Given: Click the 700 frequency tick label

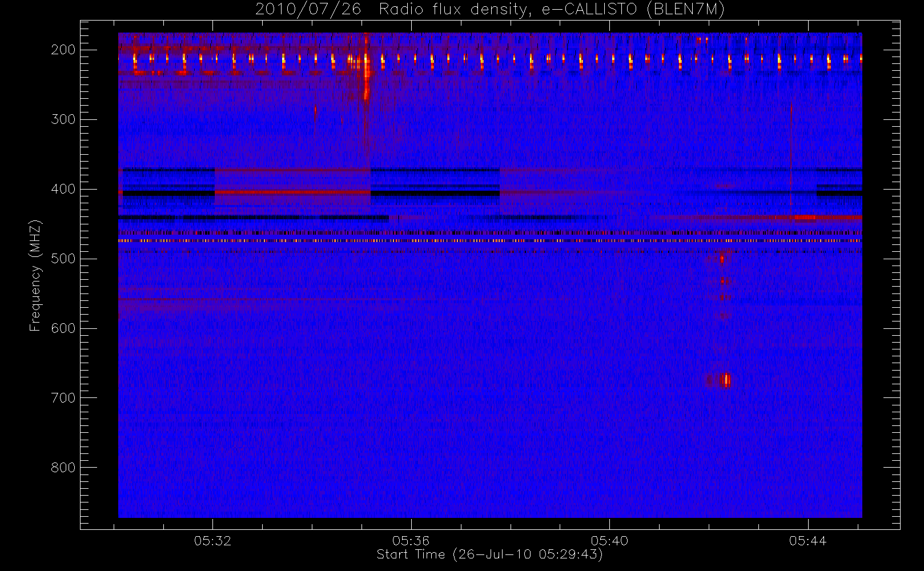Looking at the screenshot, I should click(63, 398).
